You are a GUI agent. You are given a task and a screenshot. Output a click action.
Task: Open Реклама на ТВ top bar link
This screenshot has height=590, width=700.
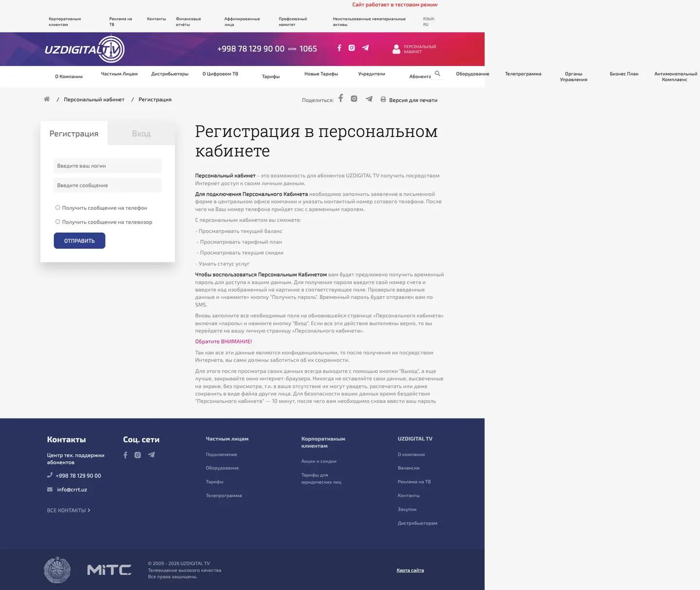[121, 21]
